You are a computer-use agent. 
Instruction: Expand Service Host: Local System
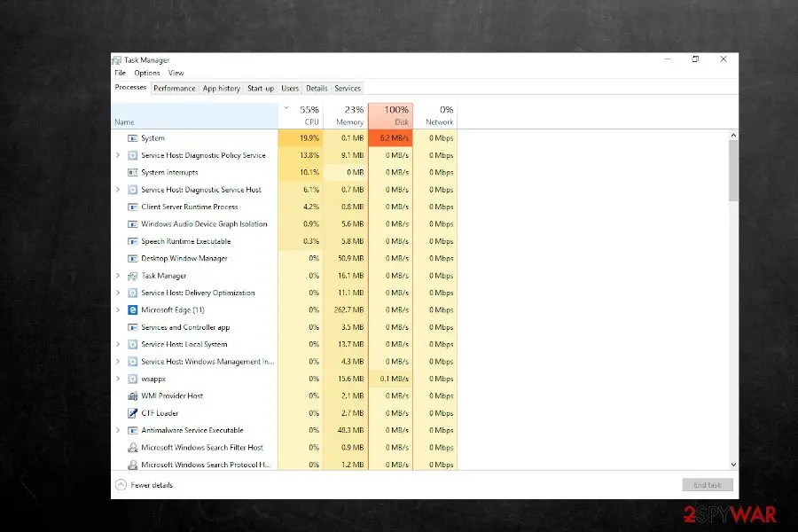(x=118, y=344)
